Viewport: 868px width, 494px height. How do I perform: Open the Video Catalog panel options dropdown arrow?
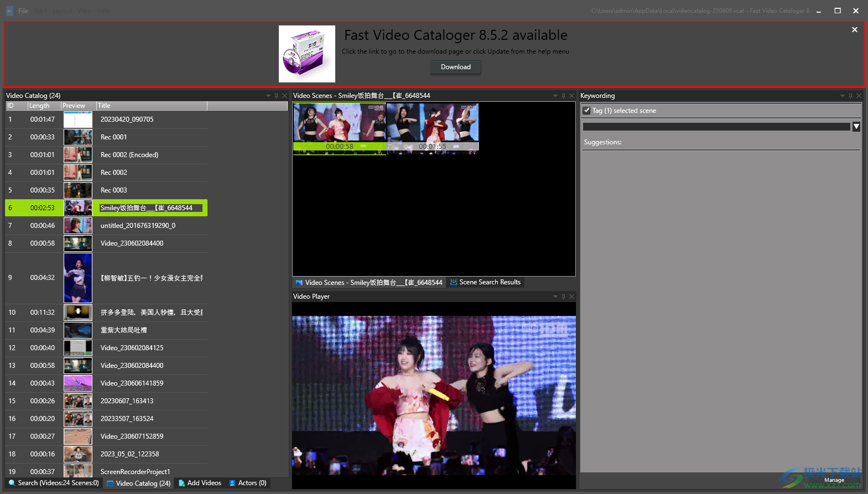(268, 96)
